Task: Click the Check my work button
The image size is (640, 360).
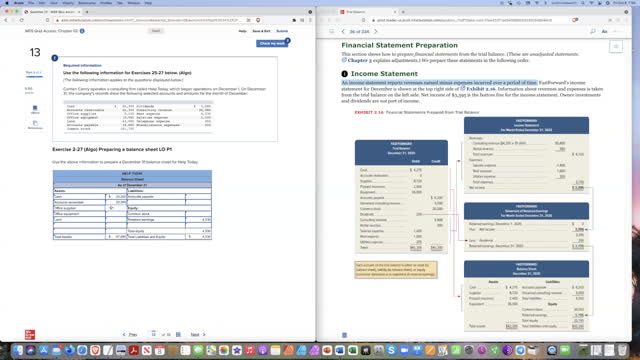Action: click(272, 43)
